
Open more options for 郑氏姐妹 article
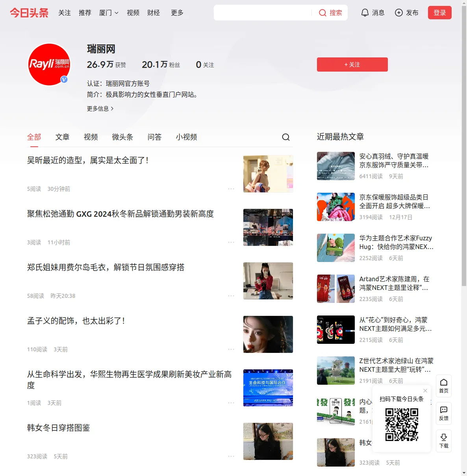(x=231, y=296)
